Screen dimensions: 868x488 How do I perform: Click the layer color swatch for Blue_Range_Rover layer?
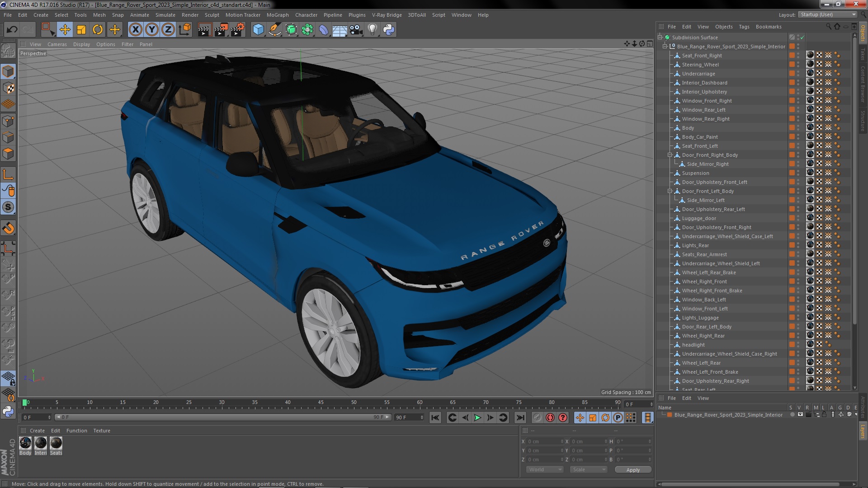click(670, 415)
